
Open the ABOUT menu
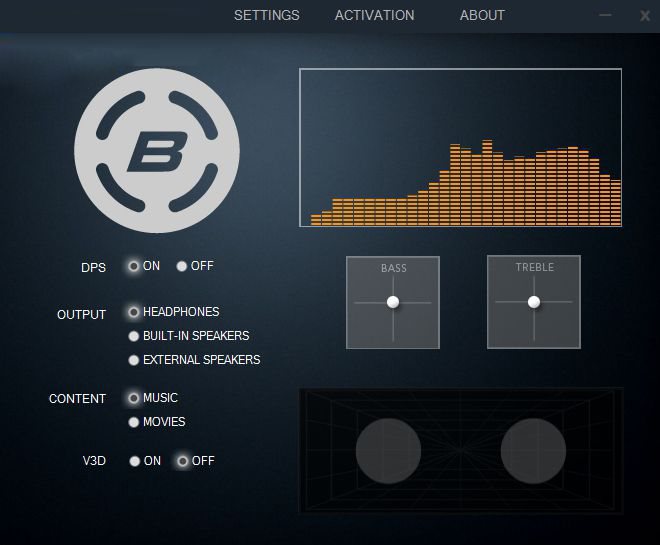click(482, 16)
